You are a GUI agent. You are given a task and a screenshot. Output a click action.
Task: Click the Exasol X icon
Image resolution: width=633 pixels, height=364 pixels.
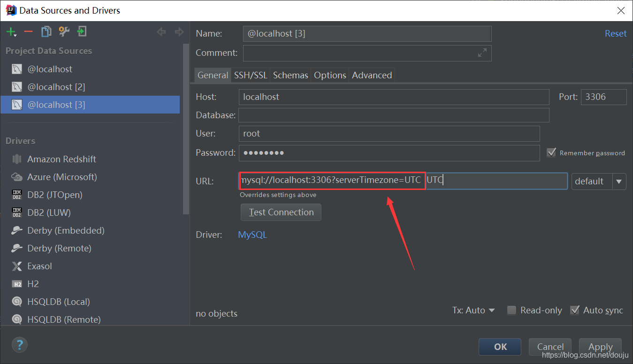click(x=17, y=266)
